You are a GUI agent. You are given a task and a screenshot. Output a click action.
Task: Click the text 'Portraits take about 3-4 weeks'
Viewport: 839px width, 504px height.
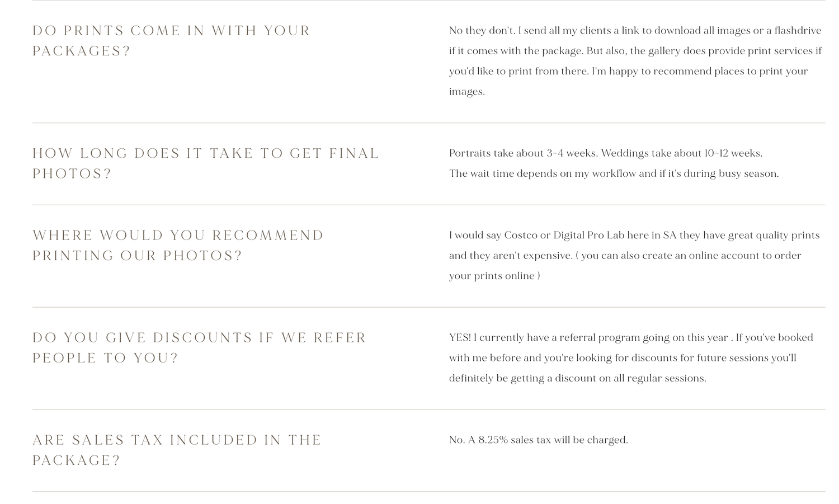[x=524, y=153]
